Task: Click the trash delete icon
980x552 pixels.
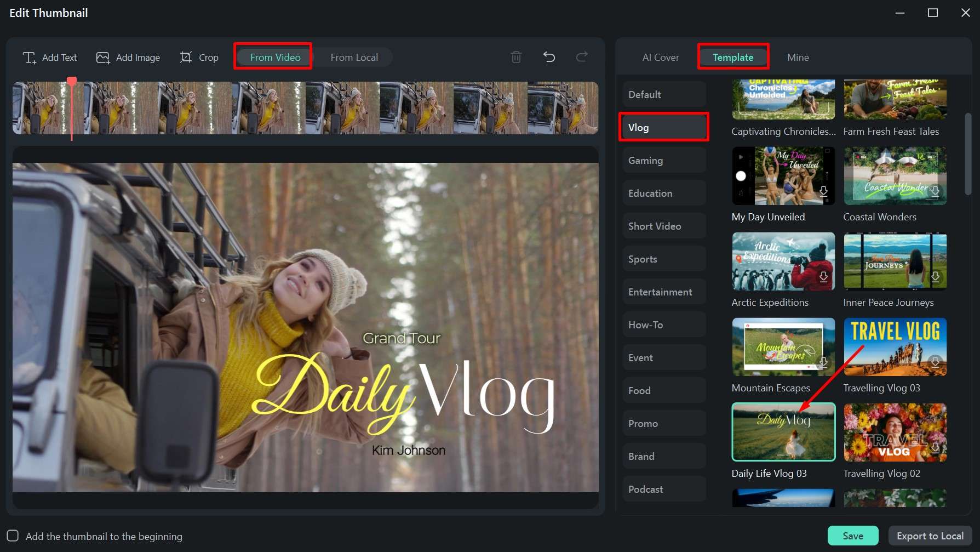Action: tap(516, 57)
